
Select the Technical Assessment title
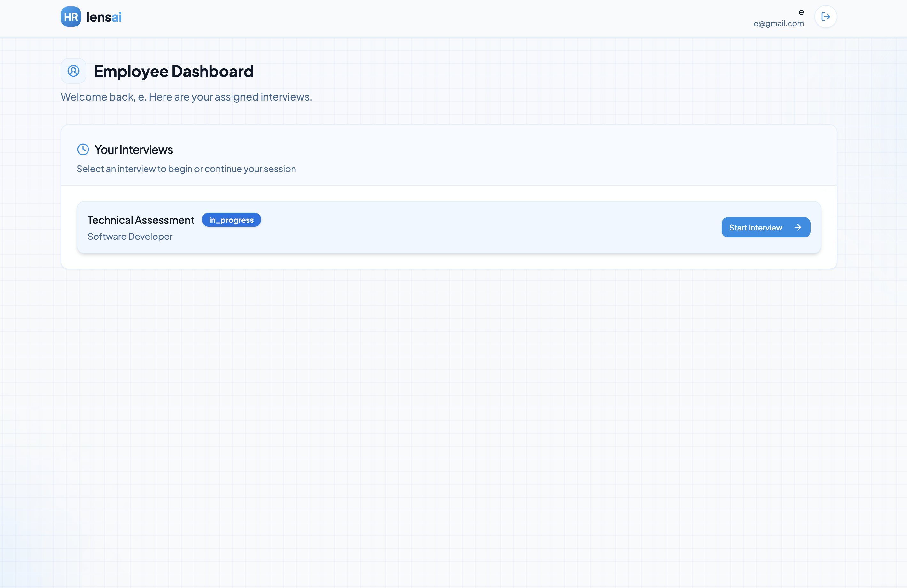[x=141, y=220]
